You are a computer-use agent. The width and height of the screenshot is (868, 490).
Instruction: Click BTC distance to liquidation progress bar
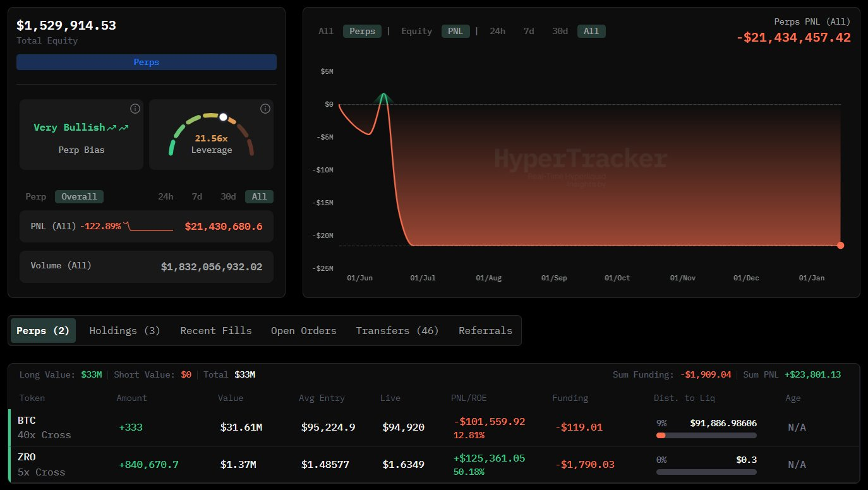pyautogui.click(x=706, y=435)
